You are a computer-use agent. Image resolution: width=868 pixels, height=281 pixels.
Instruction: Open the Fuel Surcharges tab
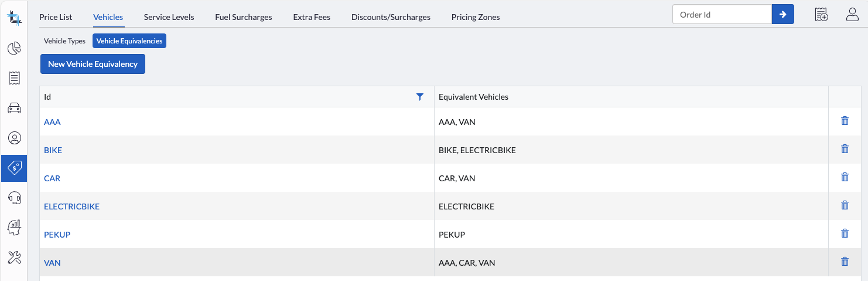tap(243, 17)
